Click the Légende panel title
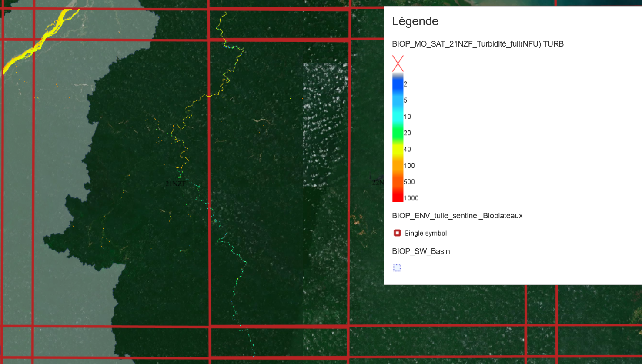 (415, 21)
